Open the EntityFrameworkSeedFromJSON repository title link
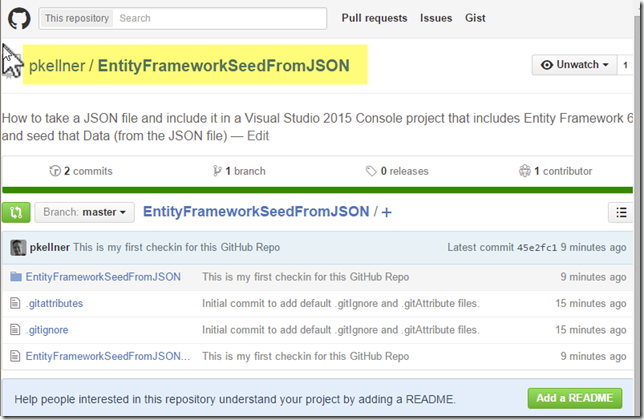Viewport: 644px width, 420px height. [x=223, y=66]
